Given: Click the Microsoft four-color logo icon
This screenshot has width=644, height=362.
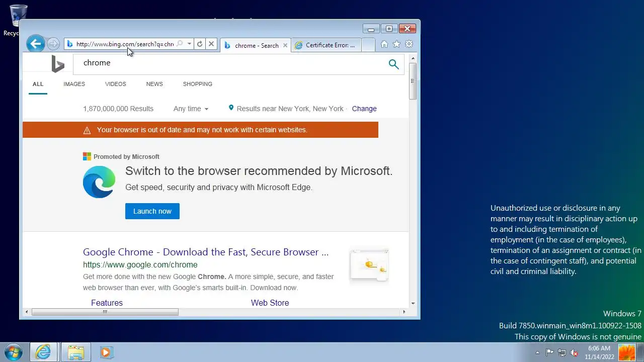Looking at the screenshot, I should click(x=87, y=156).
